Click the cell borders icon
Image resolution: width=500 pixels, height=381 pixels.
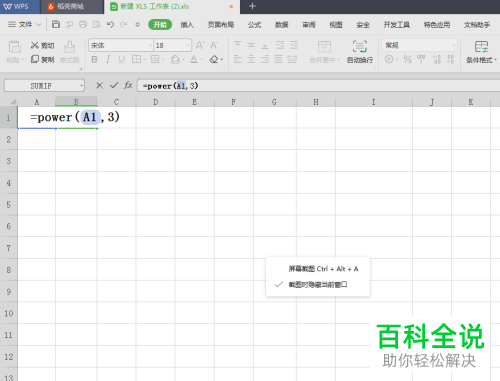(136, 59)
